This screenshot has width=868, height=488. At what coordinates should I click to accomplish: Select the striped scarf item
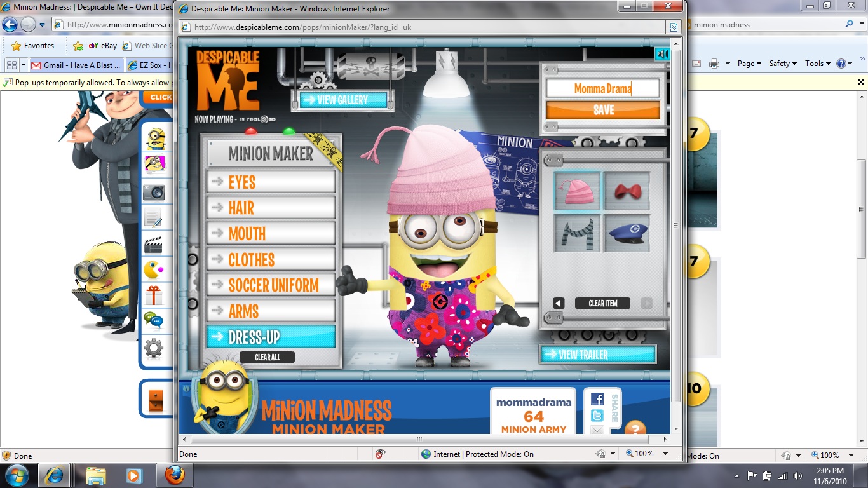(x=578, y=233)
